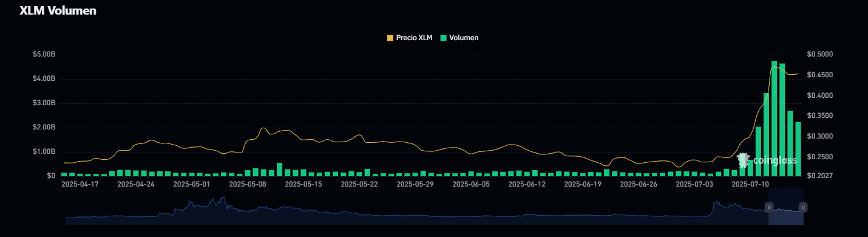Click the $3.00B volume axis label
Screen dimensions: 868x237
(x=44, y=103)
